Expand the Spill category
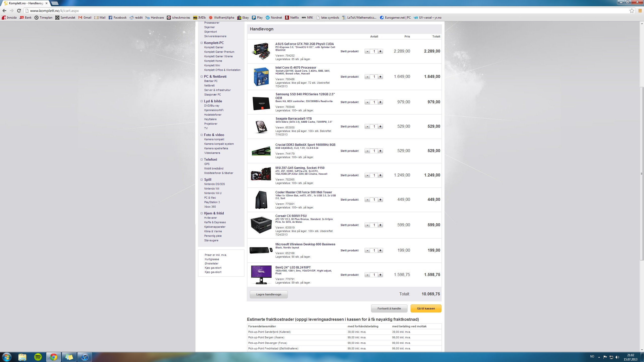The height and width of the screenshot is (362, 644). (x=202, y=180)
